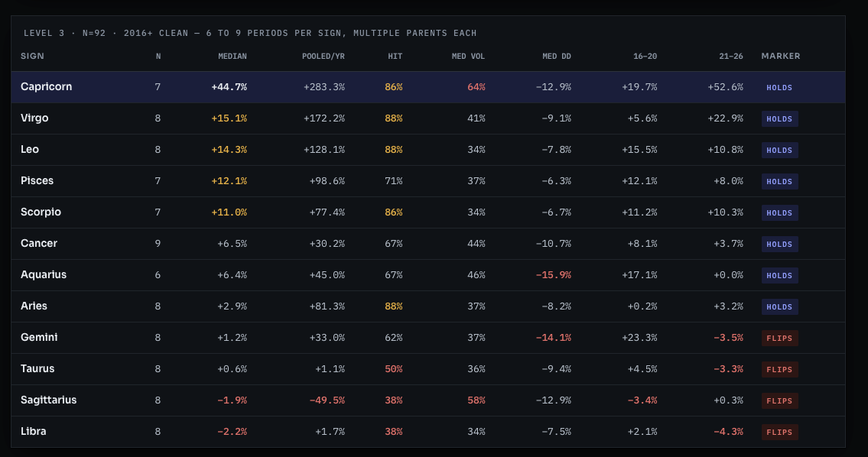The image size is (868, 457).
Task: Click Aquarius med DD −15.9%
Action: coord(554,275)
